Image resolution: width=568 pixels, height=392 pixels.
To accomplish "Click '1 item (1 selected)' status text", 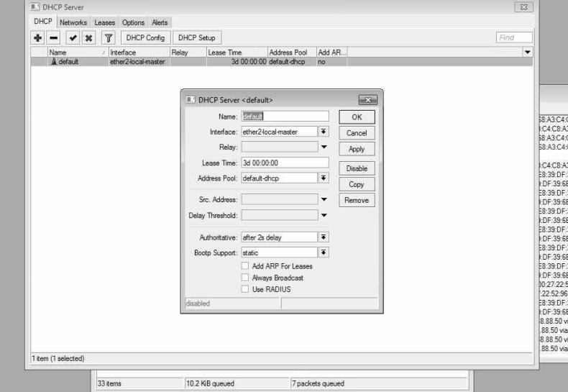I will pos(58,358).
